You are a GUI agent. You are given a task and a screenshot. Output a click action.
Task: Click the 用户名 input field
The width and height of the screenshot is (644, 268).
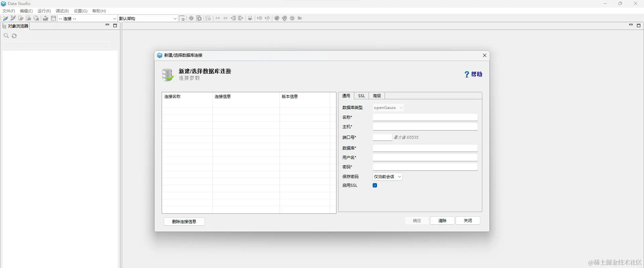coord(425,158)
